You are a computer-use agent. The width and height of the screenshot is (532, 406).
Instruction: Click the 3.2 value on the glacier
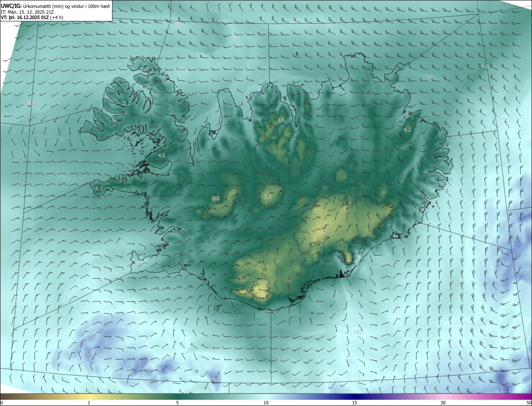tap(216, 198)
